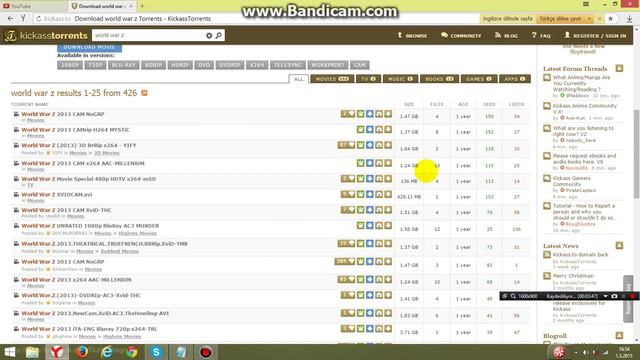Click magnet link icon for Movie Special 480p HDTV
Image resolution: width=640 pixels, height=360 pixels.
point(379,179)
